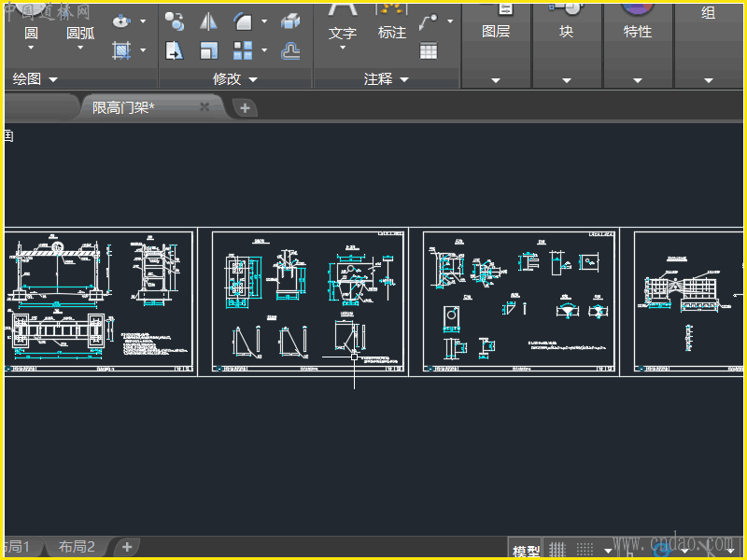Click the Mirror tool icon
Viewport: 747px width, 560px height.
tap(208, 21)
